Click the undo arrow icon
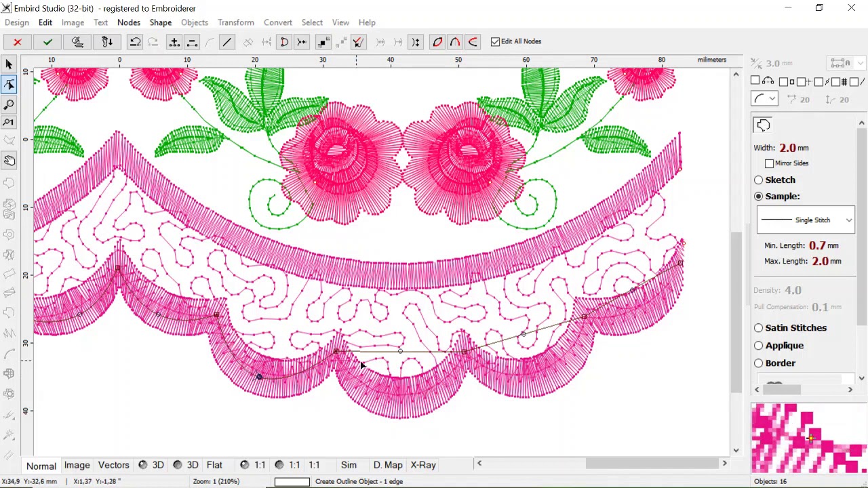This screenshot has width=868, height=488. tap(135, 42)
